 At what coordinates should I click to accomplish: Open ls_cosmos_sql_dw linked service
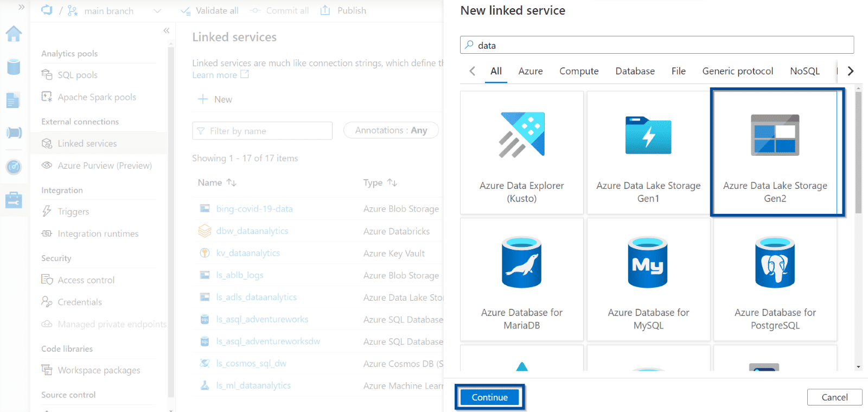(251, 364)
